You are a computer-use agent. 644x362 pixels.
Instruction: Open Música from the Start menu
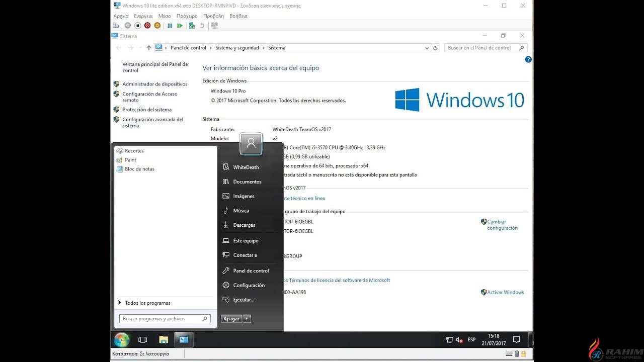(x=241, y=211)
